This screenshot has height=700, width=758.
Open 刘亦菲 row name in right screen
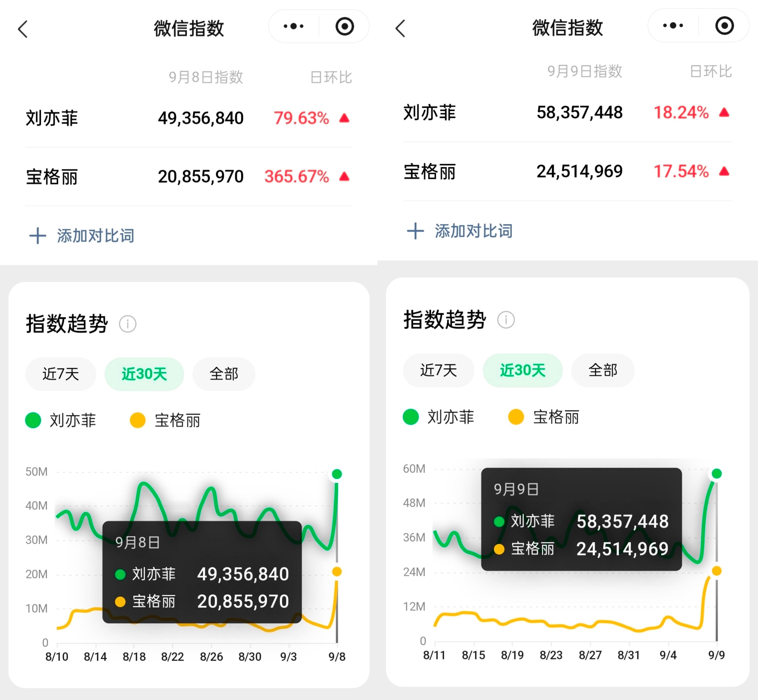pos(429,113)
